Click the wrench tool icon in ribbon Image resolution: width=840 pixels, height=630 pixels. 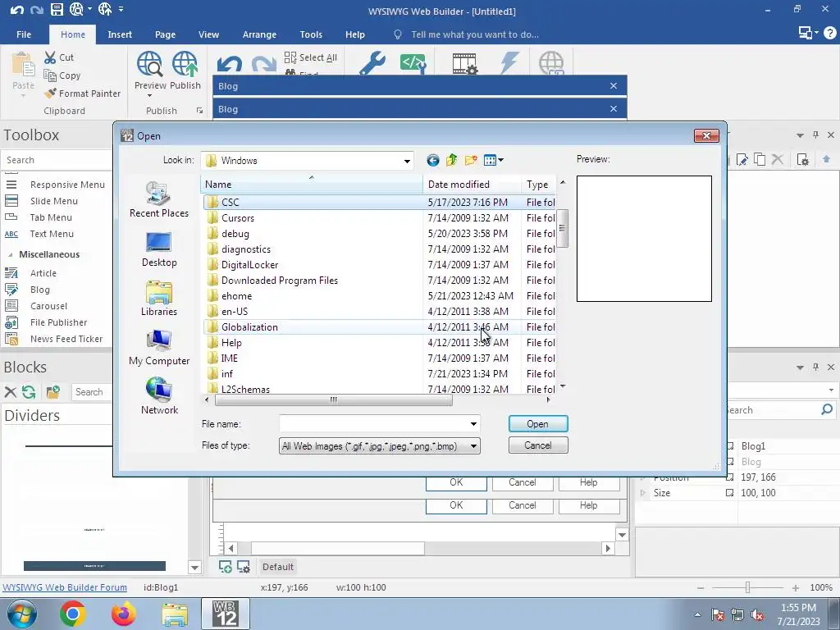tap(372, 63)
